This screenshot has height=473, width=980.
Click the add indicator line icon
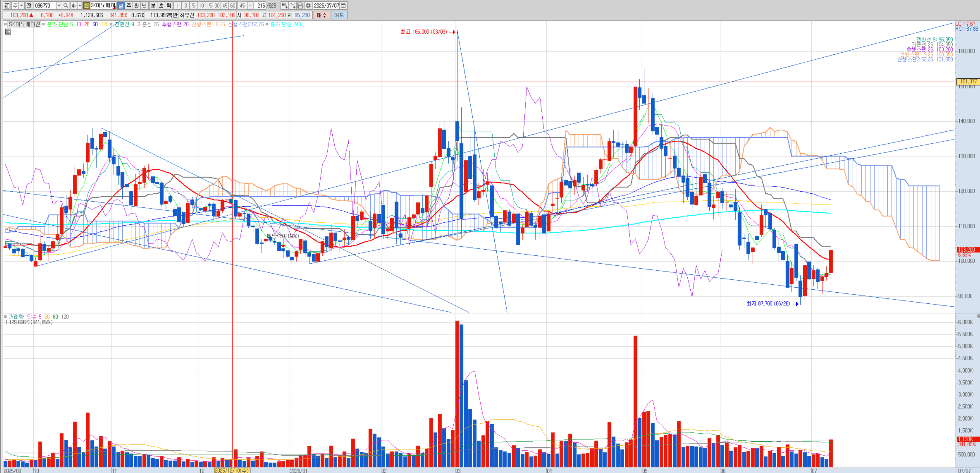(292, 5)
